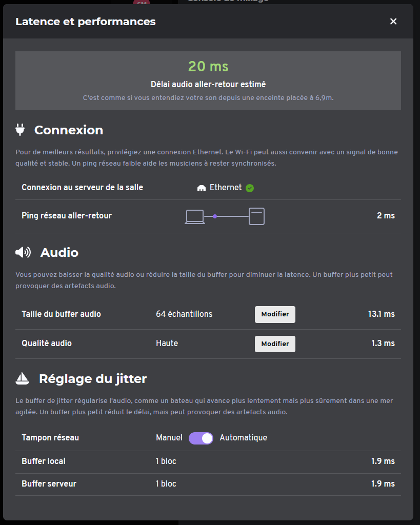Click the 'Qualité audio' label

[47, 343]
